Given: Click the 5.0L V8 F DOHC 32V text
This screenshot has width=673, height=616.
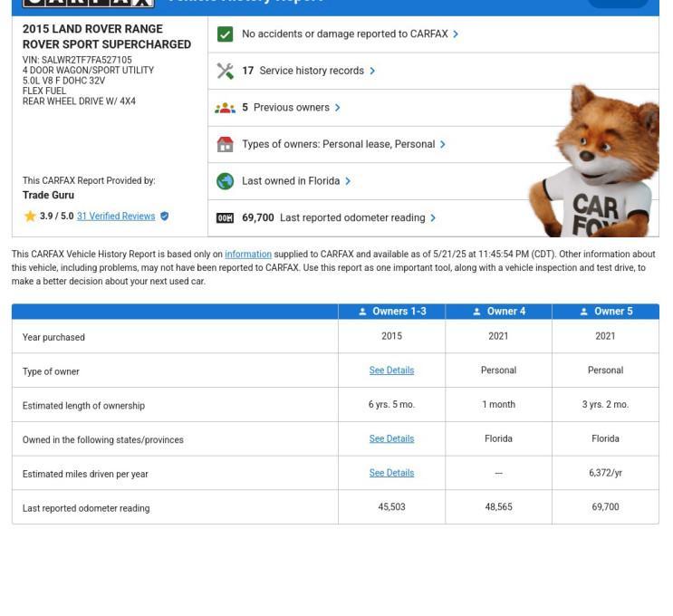Looking at the screenshot, I should pos(63,81).
